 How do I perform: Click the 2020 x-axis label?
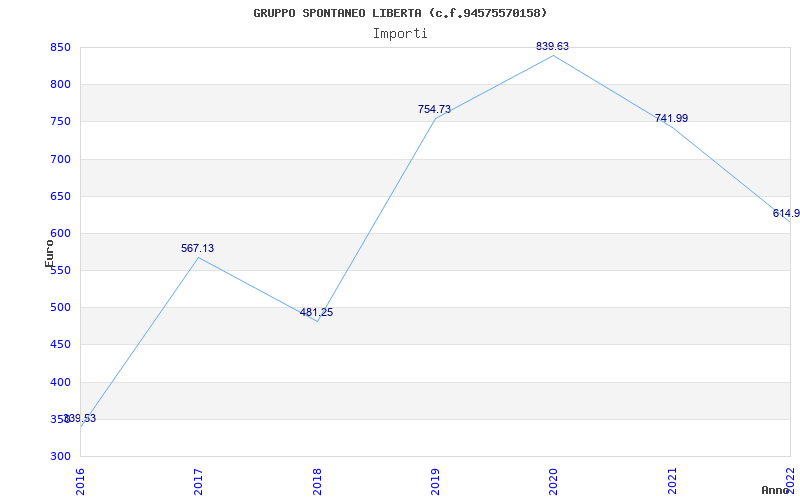[554, 481]
